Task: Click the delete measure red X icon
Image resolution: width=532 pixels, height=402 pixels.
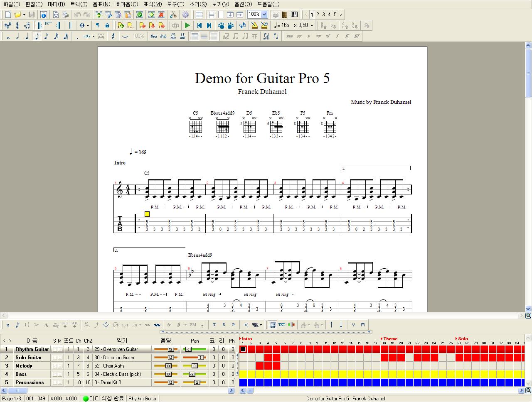Action: click(x=161, y=15)
